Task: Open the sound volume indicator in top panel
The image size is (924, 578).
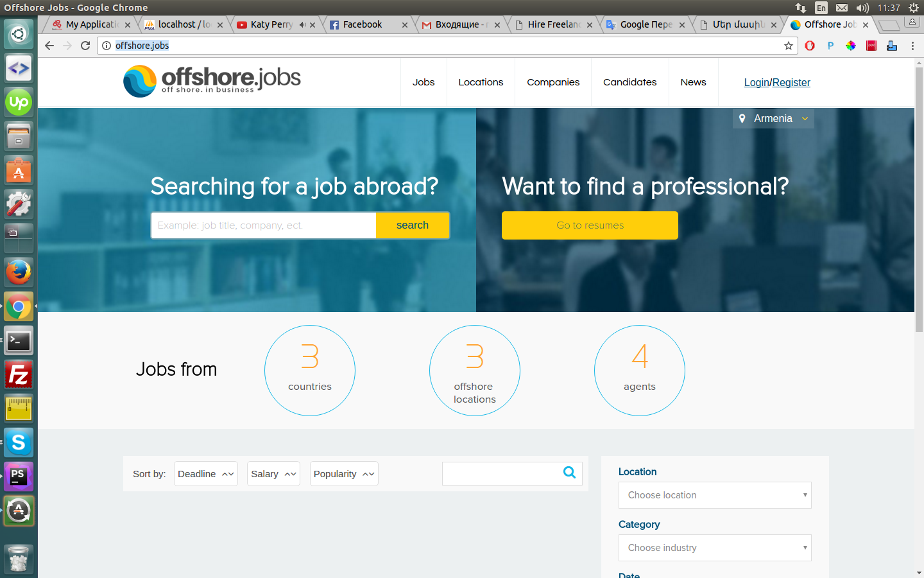Action: pyautogui.click(x=862, y=8)
